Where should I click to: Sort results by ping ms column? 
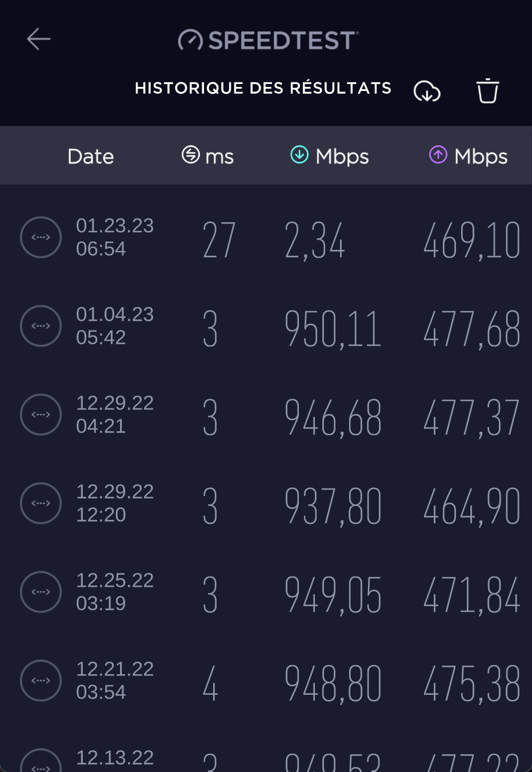click(207, 156)
